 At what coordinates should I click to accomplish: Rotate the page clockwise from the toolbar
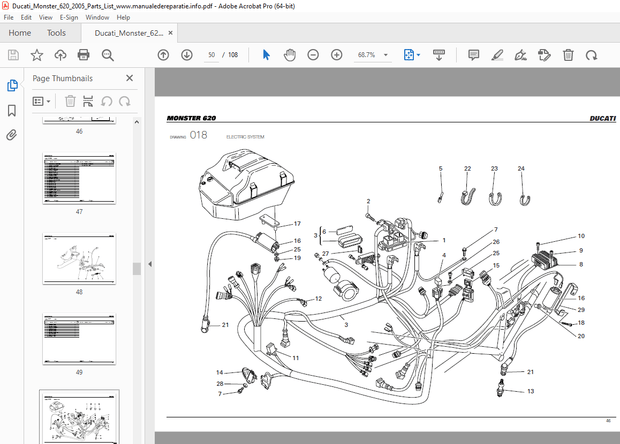coord(592,55)
